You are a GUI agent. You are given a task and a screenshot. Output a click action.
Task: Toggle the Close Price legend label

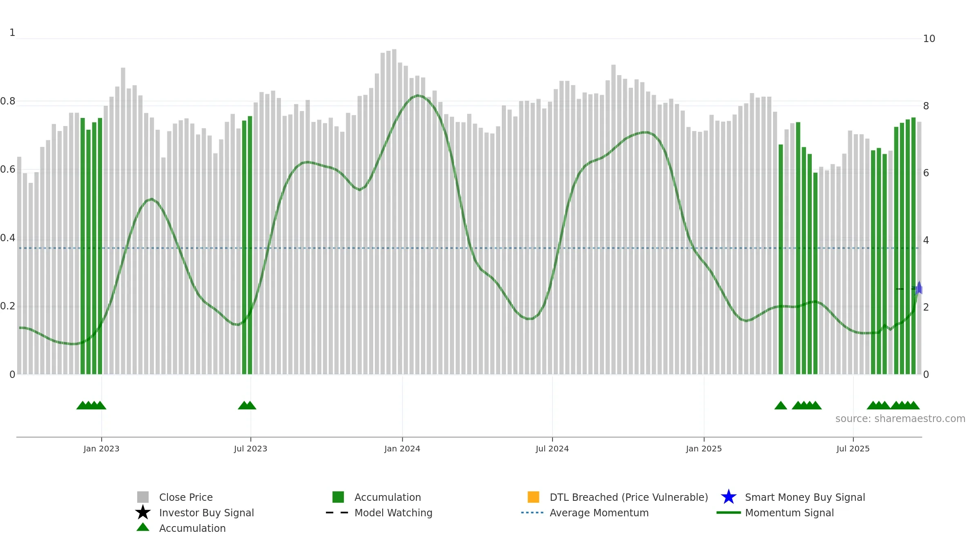[186, 497]
